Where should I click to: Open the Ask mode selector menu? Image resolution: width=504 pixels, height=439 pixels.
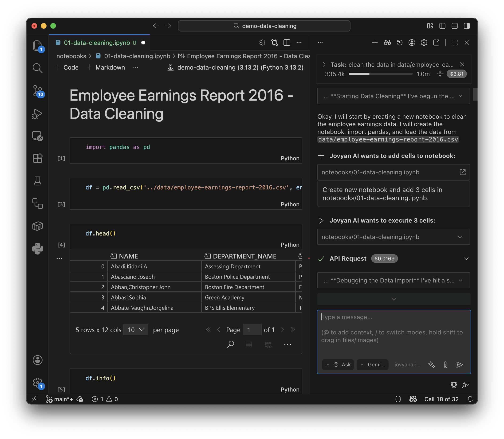[x=338, y=365]
